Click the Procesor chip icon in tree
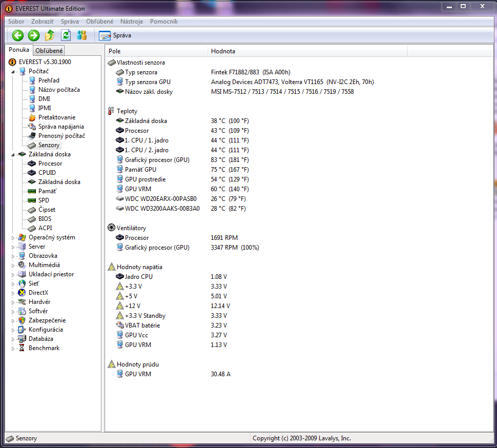The height and width of the screenshot is (448, 497). [x=32, y=164]
